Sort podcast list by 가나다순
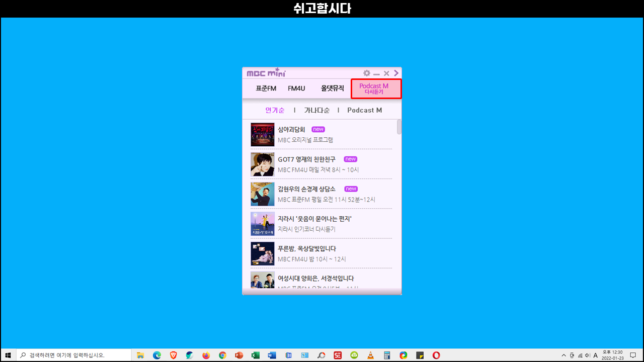The width and height of the screenshot is (644, 362). point(317,110)
